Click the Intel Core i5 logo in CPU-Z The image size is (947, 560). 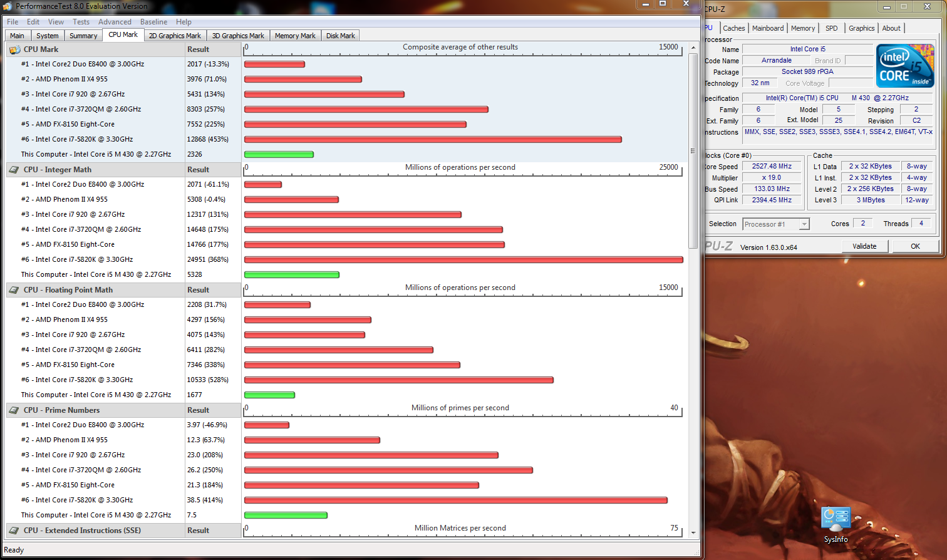(905, 65)
